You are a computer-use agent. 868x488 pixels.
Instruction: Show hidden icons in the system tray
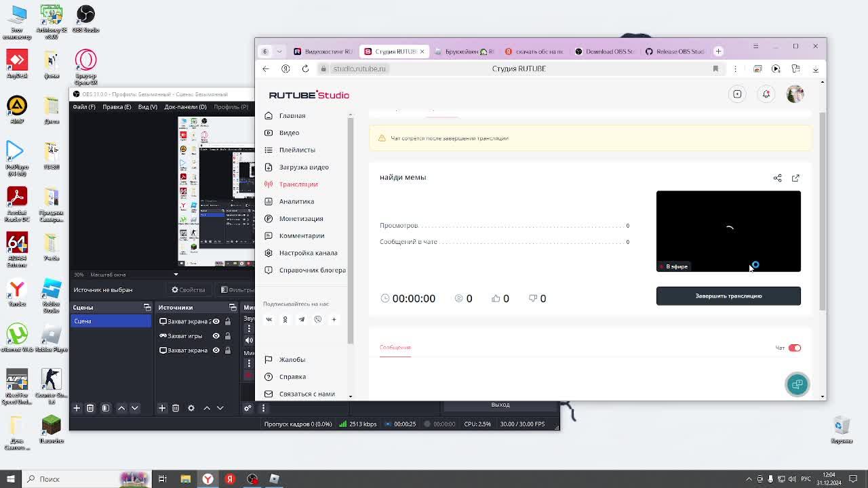coord(749,479)
